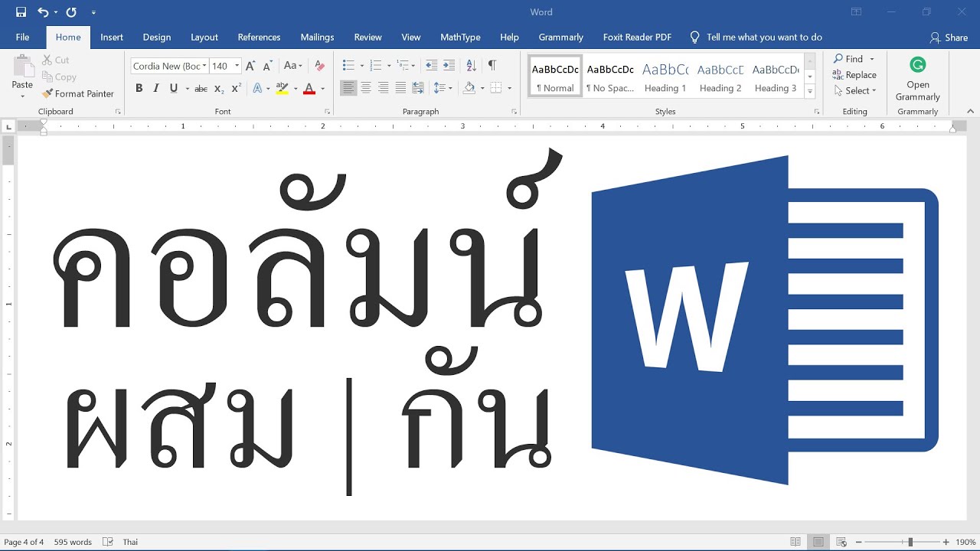Apply text highlight color

tap(282, 89)
